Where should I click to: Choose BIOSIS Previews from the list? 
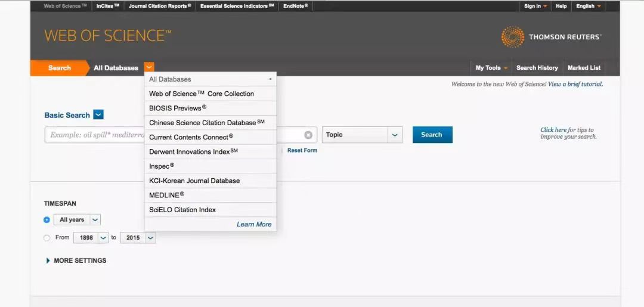point(210,108)
